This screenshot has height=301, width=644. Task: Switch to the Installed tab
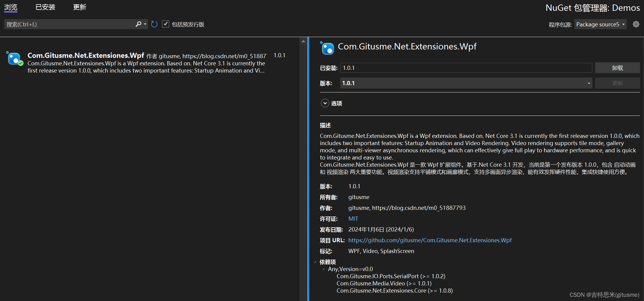(45, 7)
